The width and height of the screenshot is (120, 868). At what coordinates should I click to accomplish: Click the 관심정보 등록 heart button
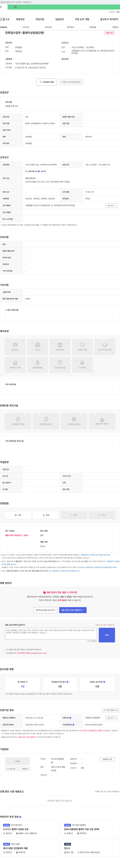[x=47, y=82]
